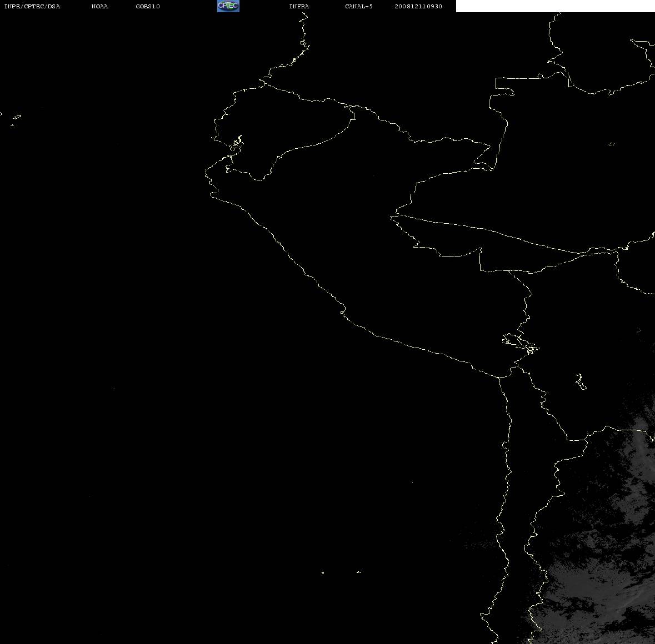Click the NOAA label in header

click(x=99, y=6)
